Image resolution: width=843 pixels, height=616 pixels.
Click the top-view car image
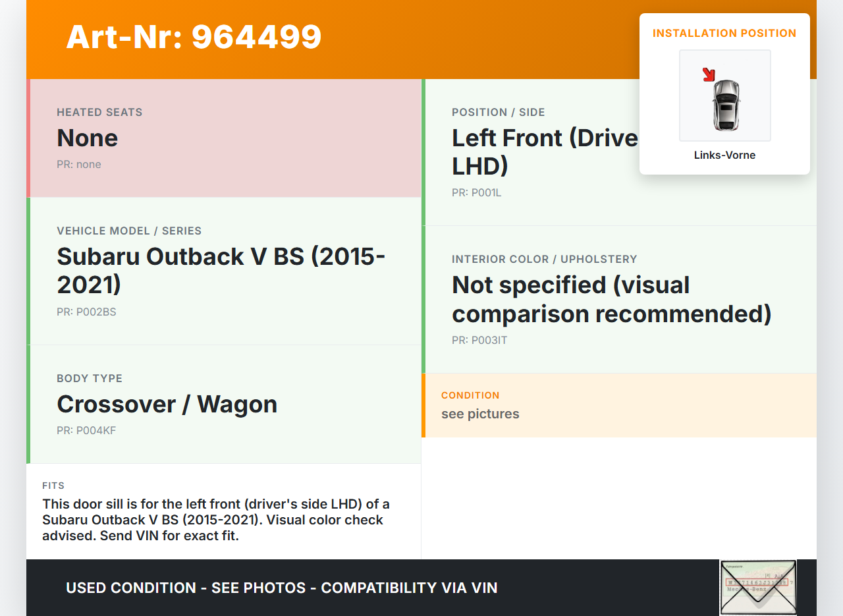(726, 104)
